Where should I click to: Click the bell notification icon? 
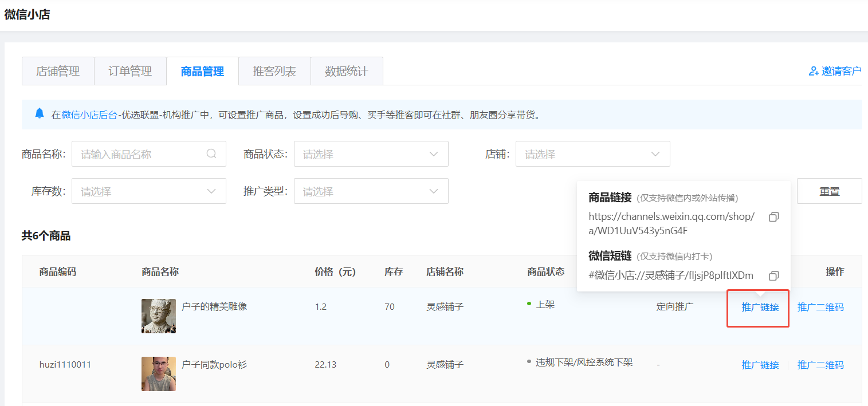[40, 113]
